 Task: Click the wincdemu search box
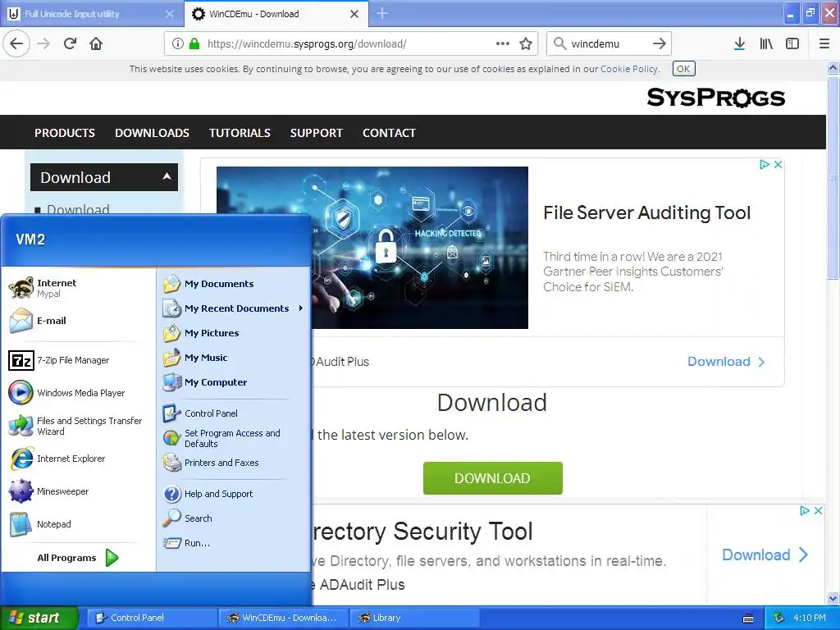pyautogui.click(x=609, y=43)
